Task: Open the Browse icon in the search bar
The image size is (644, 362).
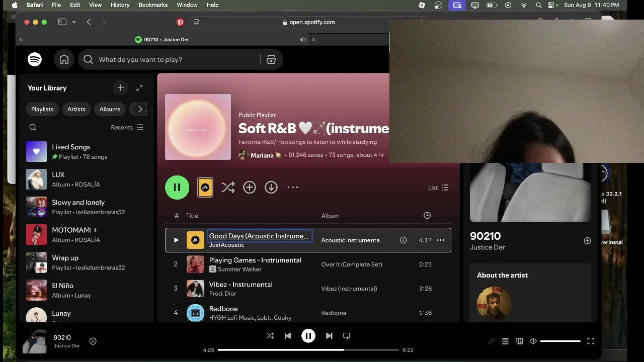Action: [271, 59]
